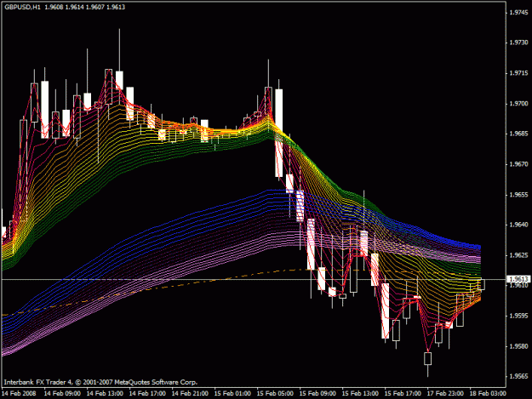Click the 14 Feb 21:00 time label
This screenshot has width=532, height=399.
pyautogui.click(x=190, y=394)
